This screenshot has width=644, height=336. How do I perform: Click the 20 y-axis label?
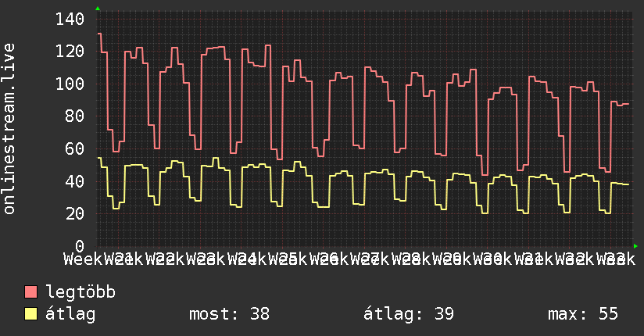75,213
